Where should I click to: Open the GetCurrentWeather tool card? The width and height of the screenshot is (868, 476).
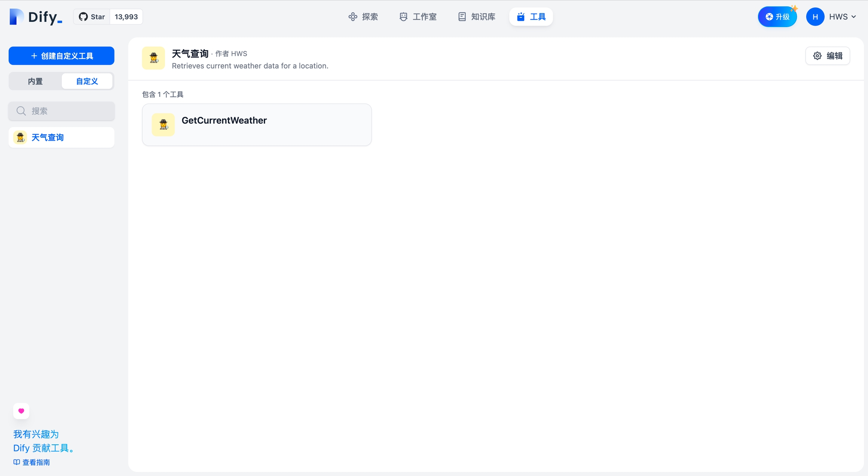(x=257, y=125)
